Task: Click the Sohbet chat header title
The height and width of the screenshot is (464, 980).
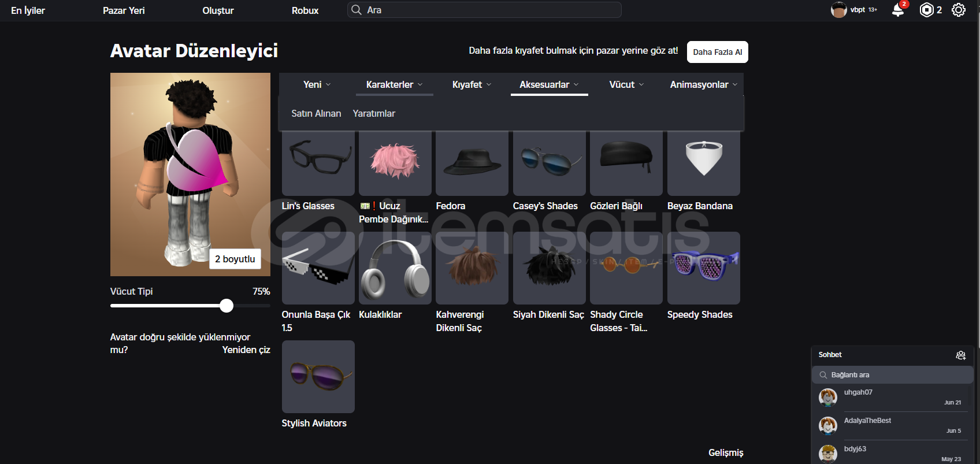Action: pyautogui.click(x=830, y=355)
